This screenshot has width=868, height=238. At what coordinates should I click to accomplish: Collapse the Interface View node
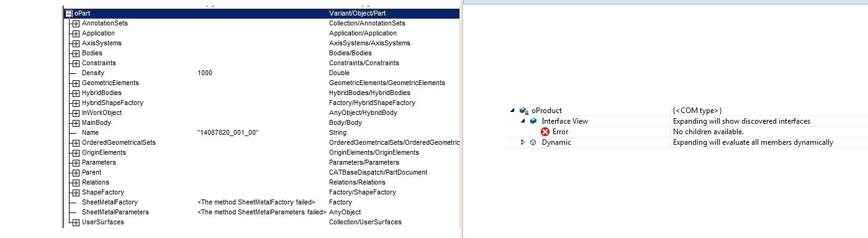click(523, 121)
